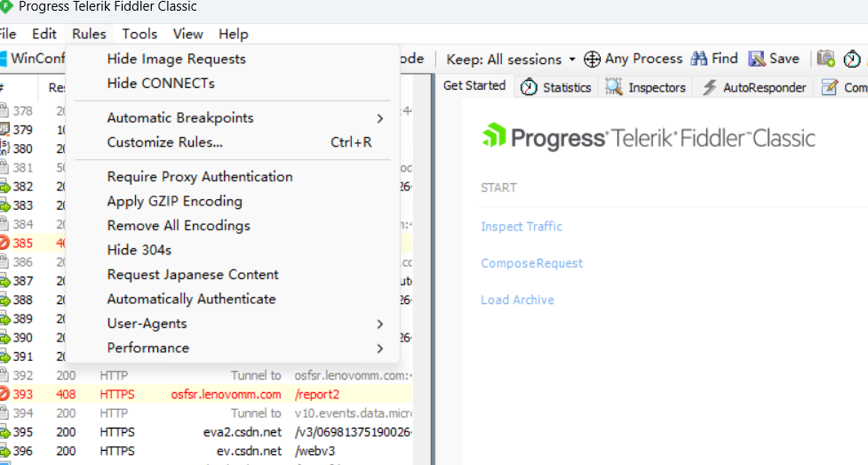
Task: Click the AutoResponder lightning icon
Action: (x=709, y=87)
